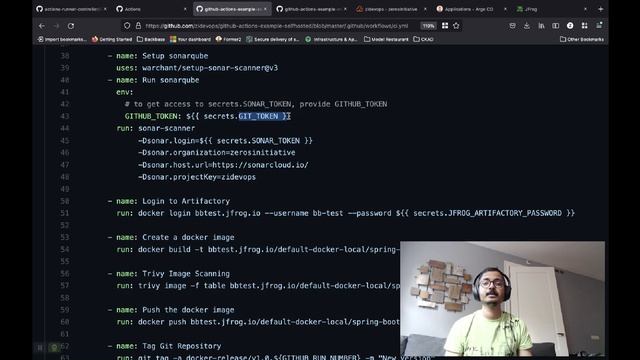
Task: Bookmark this page with the star icon
Action: coord(456,26)
